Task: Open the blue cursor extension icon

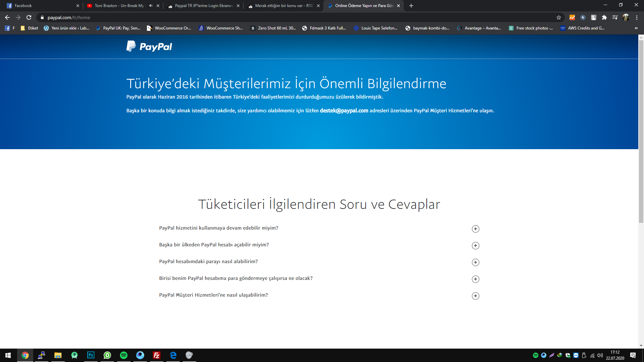Action: click(583, 17)
